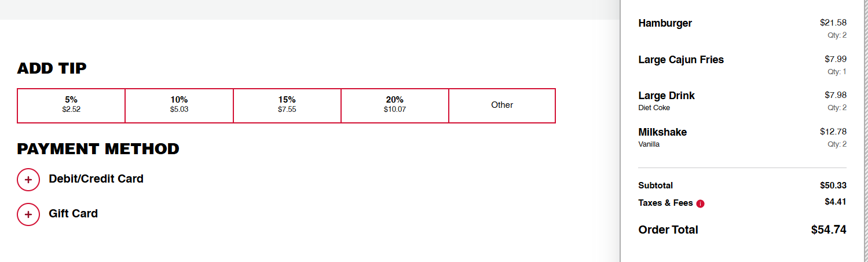
Task: Click the Hamburger price $21.58
Action: (833, 23)
